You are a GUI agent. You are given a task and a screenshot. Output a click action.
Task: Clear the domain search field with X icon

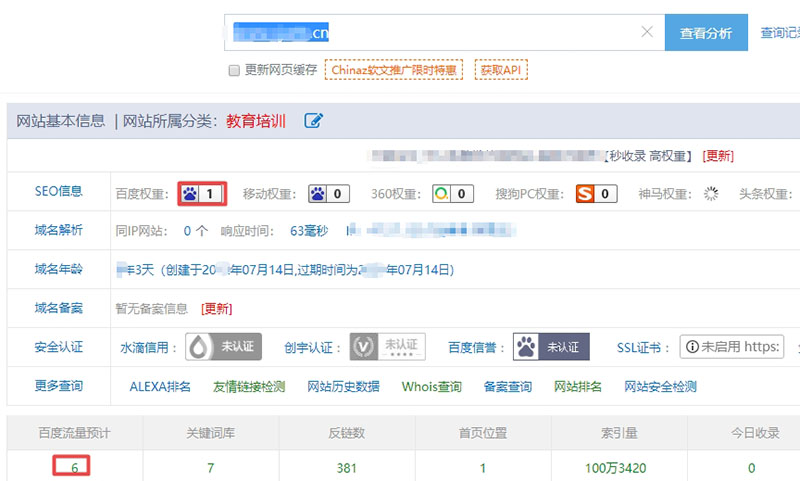coord(647,32)
